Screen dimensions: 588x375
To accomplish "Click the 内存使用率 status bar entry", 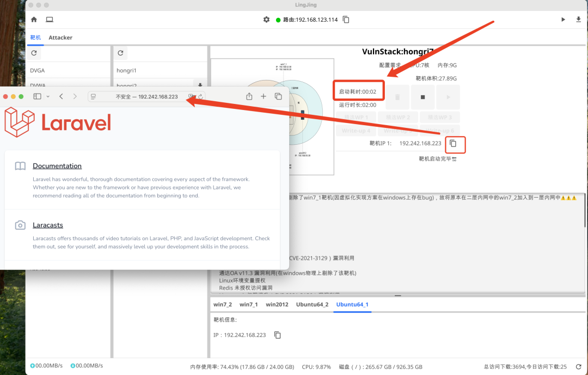I will pos(242,367).
